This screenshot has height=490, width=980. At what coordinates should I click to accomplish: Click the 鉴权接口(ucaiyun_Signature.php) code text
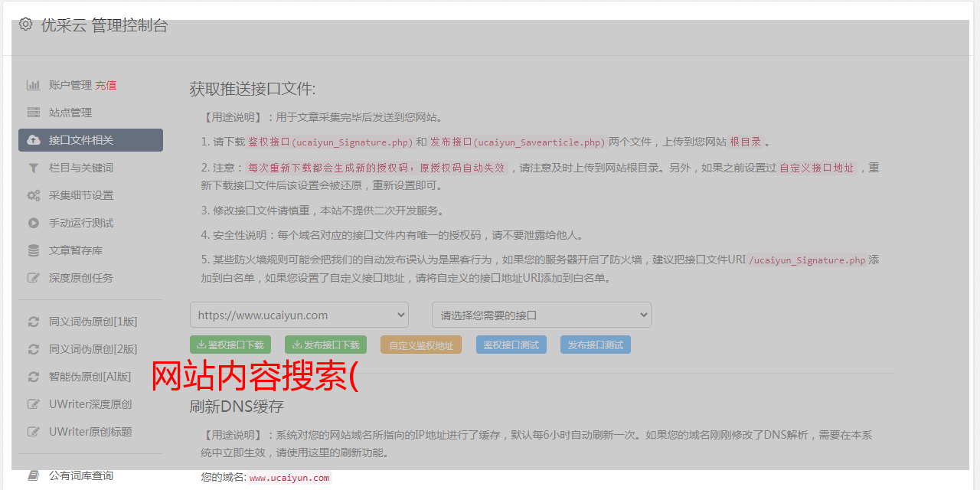pos(331,142)
